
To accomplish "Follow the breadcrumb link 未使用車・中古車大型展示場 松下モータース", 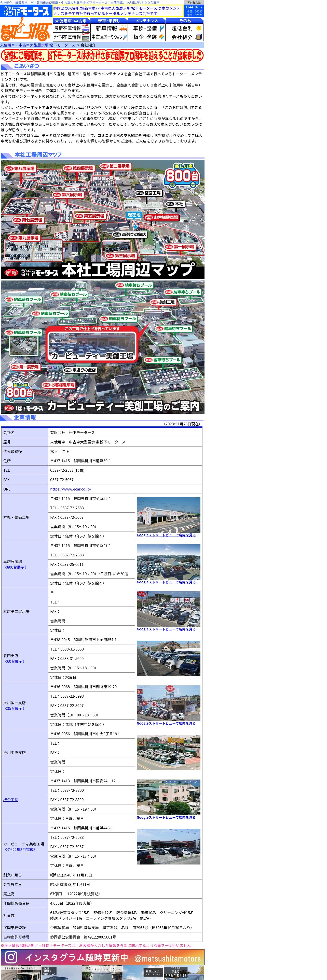I will [x=38, y=45].
